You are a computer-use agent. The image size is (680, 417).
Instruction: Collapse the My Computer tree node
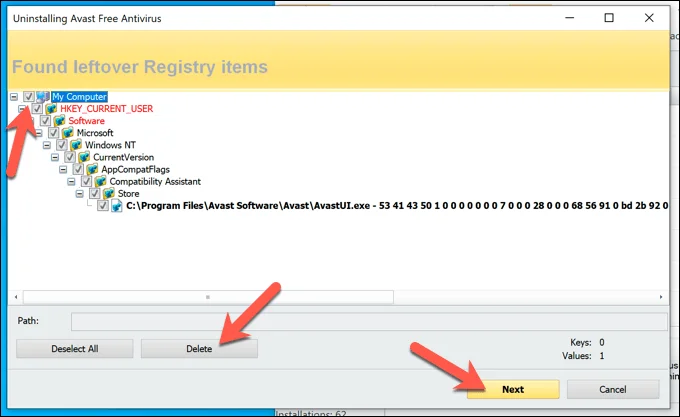pyautogui.click(x=14, y=97)
